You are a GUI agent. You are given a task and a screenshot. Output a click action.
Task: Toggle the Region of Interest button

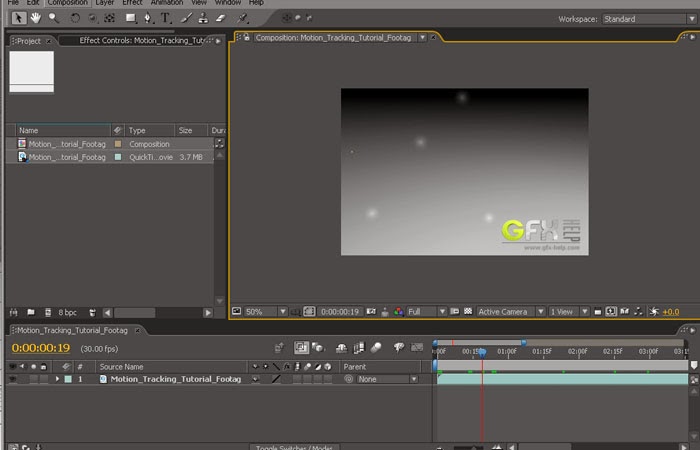[x=454, y=312]
